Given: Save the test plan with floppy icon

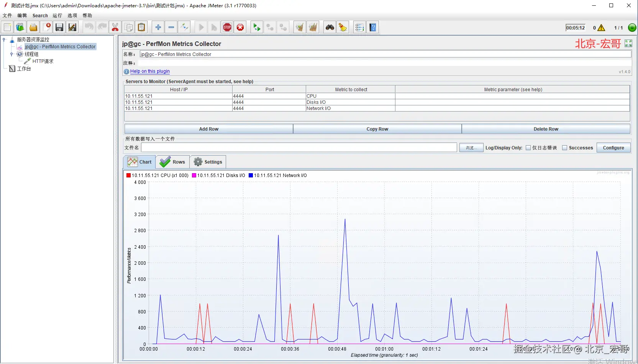Looking at the screenshot, I should tap(59, 27).
